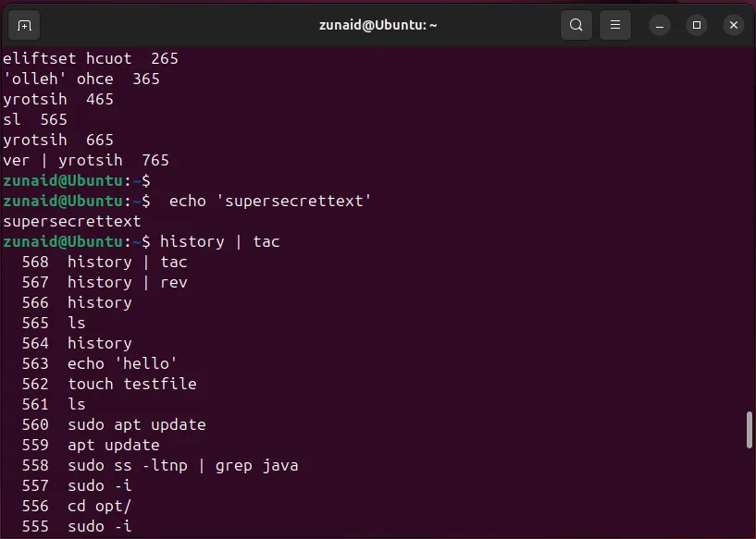
Task: Minimize the terminal window
Action: (x=660, y=25)
